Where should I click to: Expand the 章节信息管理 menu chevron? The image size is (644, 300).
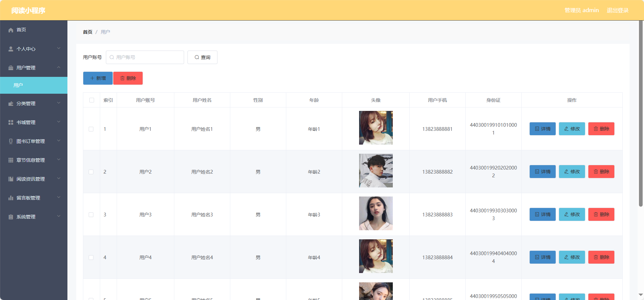point(59,160)
